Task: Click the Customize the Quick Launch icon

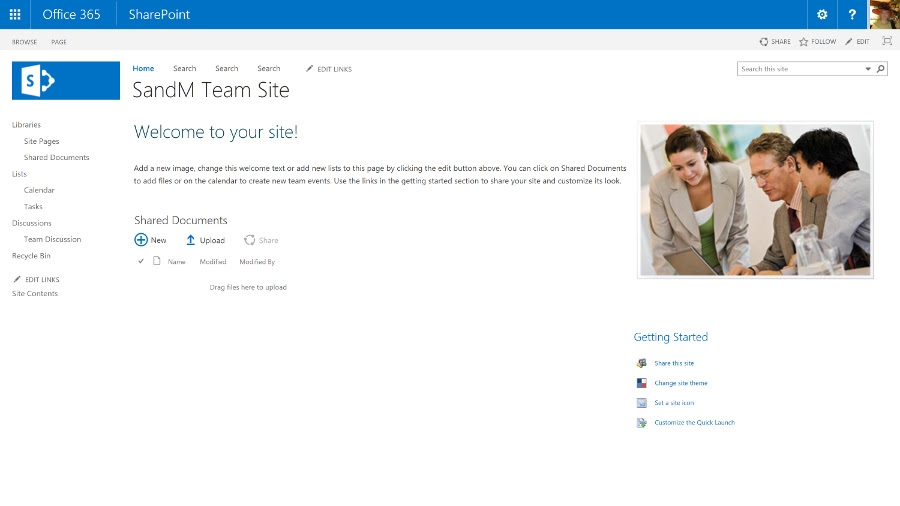Action: [x=642, y=423]
